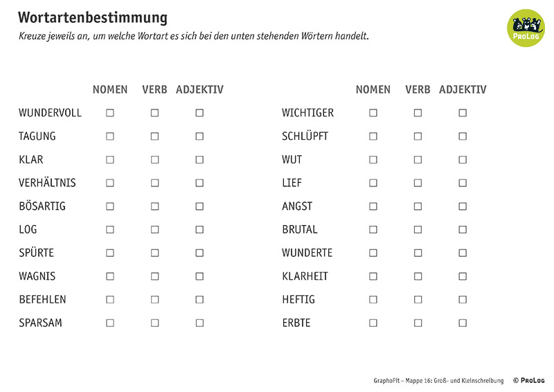This screenshot has width=554, height=392.
Task: Check the Nomen box for WAGNIS
Action: 110,276
